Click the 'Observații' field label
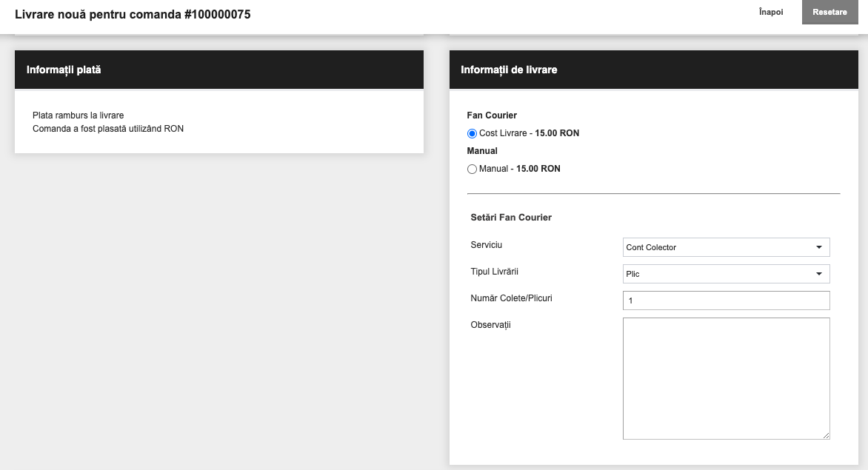Viewport: 868px width, 470px height. point(490,325)
